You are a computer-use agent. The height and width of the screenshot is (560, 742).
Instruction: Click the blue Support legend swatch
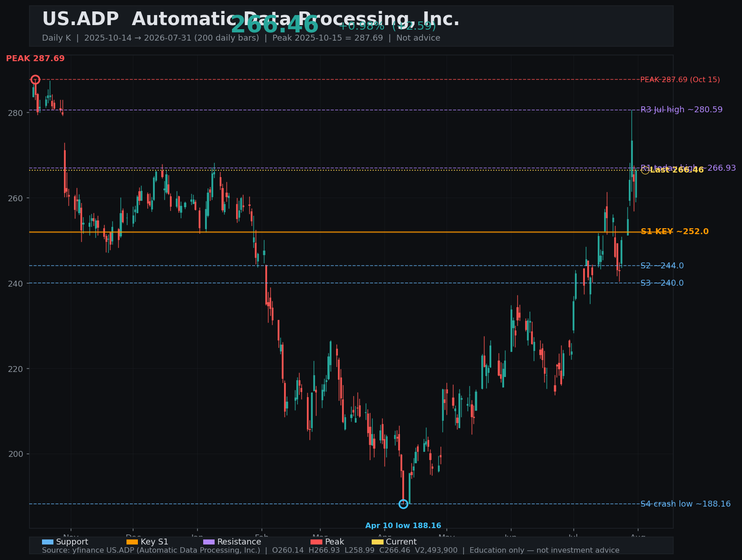click(x=47, y=542)
